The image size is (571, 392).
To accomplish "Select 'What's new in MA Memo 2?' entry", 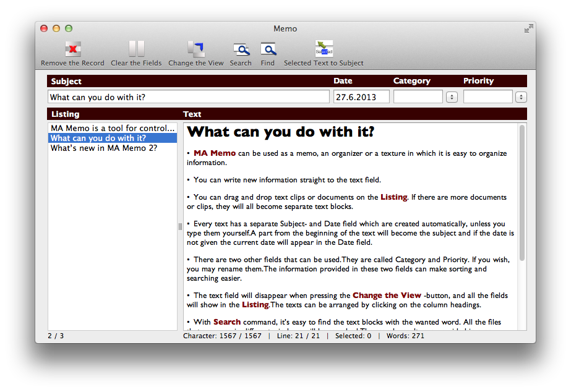I will [x=104, y=148].
